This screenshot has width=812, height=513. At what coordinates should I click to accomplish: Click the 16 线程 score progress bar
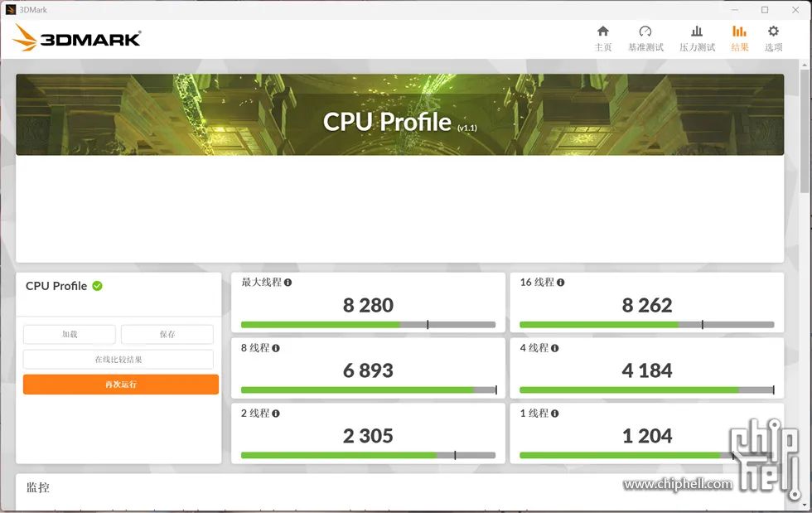coord(647,325)
